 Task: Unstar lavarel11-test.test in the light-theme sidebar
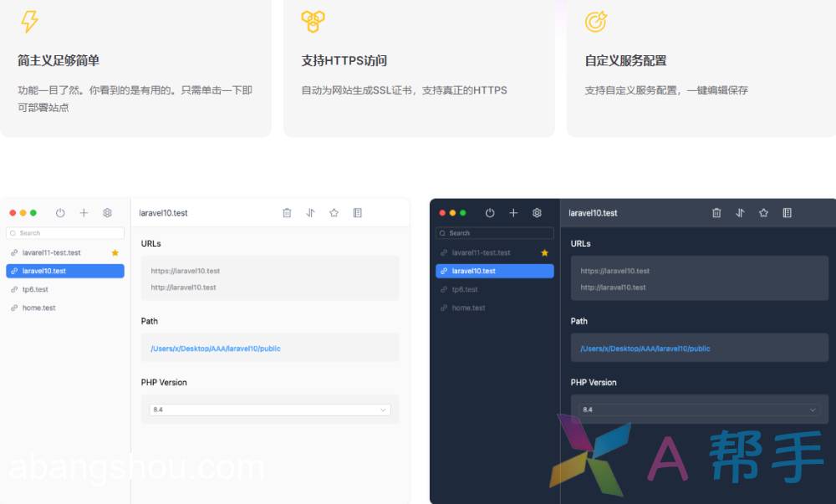coord(115,252)
